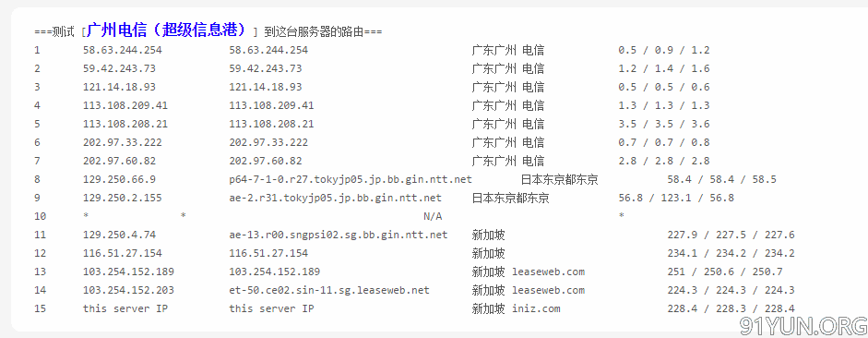Viewport: 868px width, 338px height.
Task: Select latency 56.8 / 123.1 / 56.8
Action: point(676,198)
